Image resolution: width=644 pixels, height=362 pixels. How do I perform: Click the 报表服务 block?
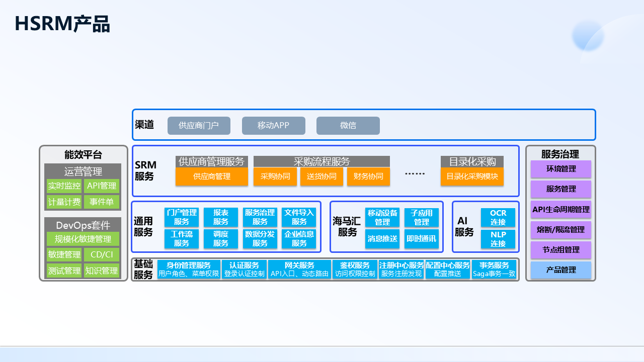(221, 217)
